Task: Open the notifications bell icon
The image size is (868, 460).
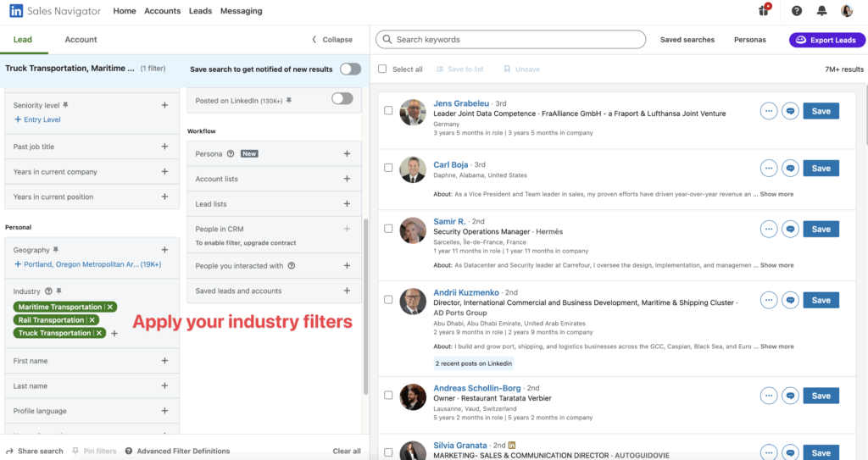Action: (x=822, y=10)
